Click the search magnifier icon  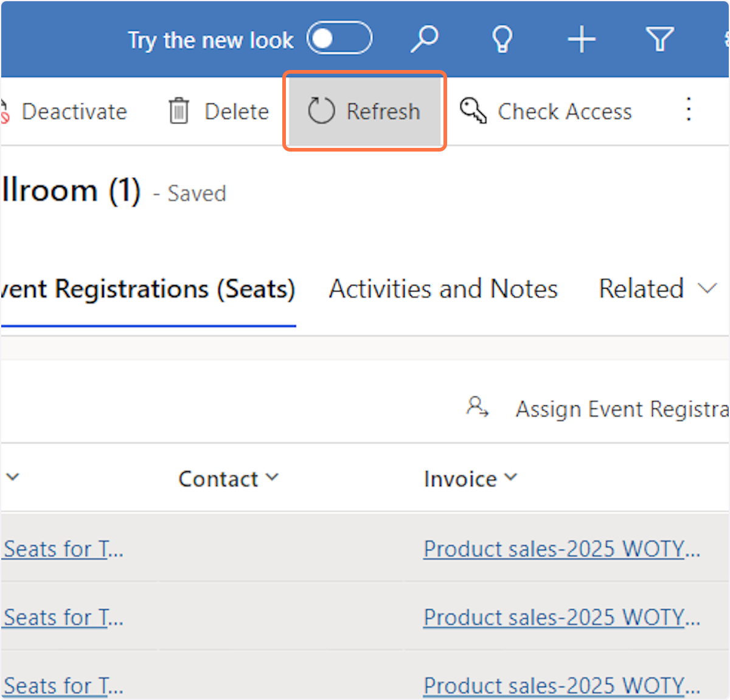point(425,40)
